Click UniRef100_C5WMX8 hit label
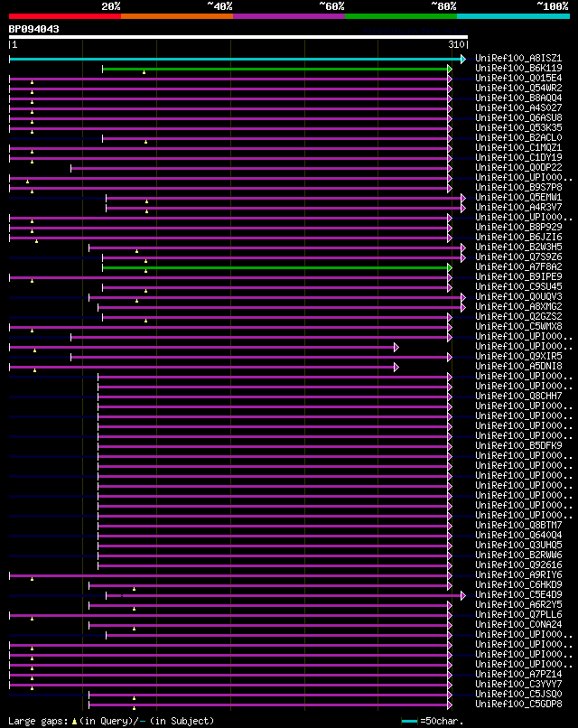The width and height of the screenshot is (578, 728). 518,326
